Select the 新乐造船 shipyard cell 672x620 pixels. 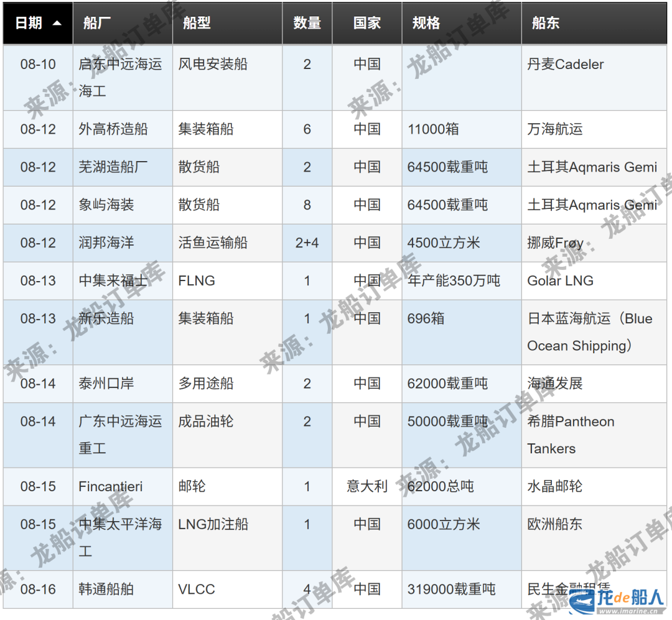[123, 332]
